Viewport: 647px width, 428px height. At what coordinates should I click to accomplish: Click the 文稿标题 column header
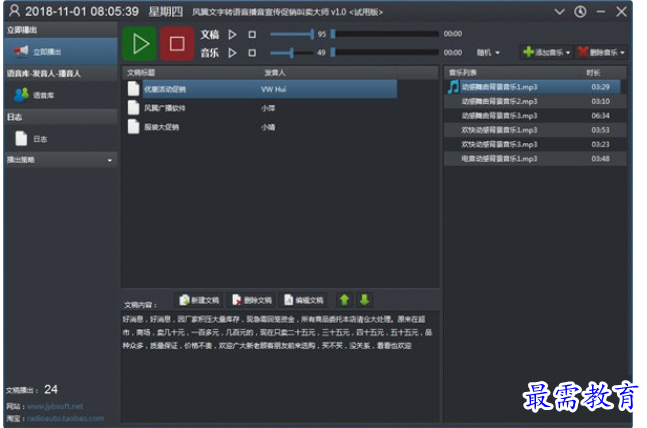141,73
